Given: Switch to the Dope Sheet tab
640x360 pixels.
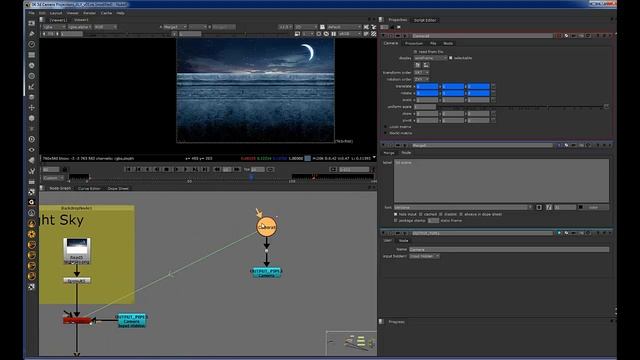Looking at the screenshot, I should click(x=118, y=189).
